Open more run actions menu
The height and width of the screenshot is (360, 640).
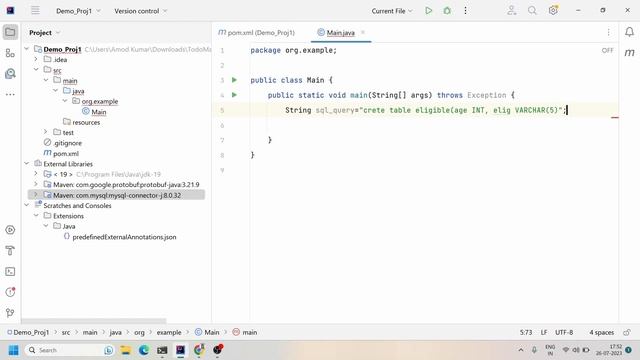click(465, 11)
